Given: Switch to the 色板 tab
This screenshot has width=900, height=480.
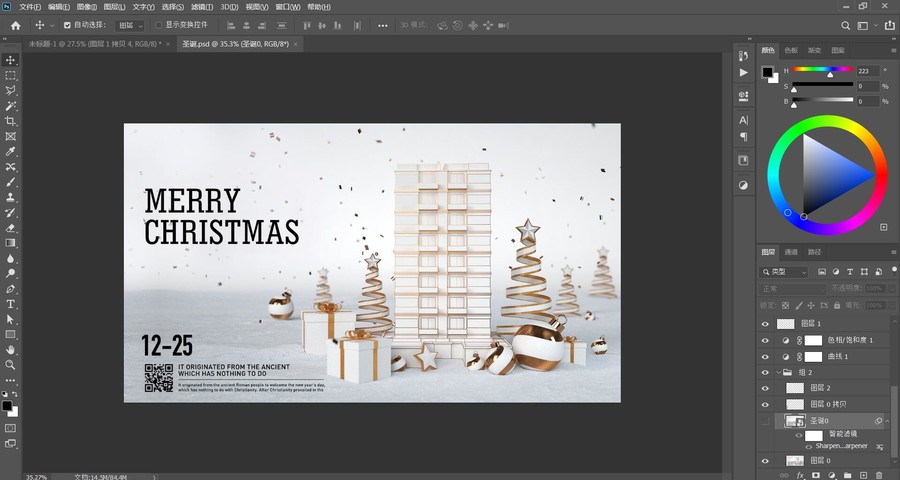Looking at the screenshot, I should [x=792, y=50].
